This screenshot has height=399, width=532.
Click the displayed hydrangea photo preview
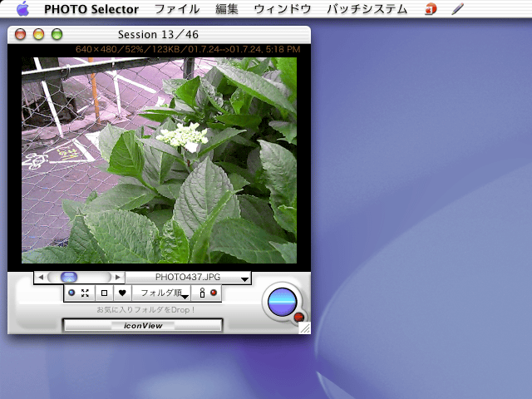(159, 160)
